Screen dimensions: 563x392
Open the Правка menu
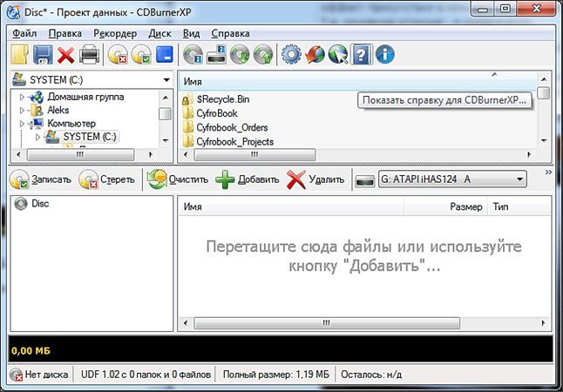click(65, 33)
